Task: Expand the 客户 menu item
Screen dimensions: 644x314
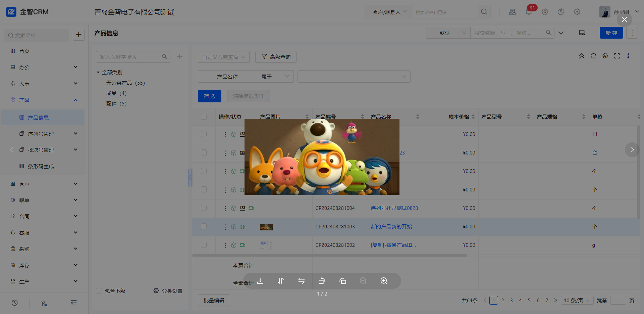Action: pyautogui.click(x=44, y=184)
